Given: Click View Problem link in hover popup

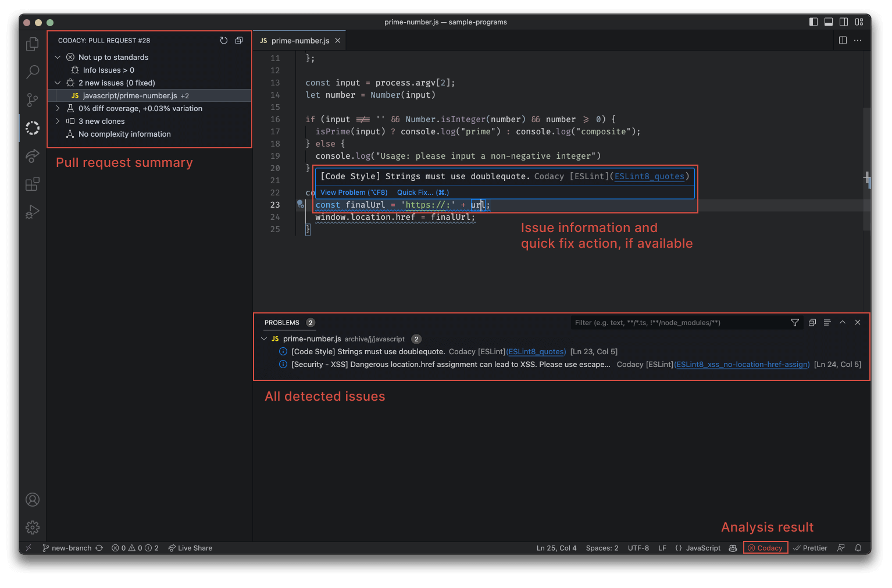Looking at the screenshot, I should [x=354, y=193].
